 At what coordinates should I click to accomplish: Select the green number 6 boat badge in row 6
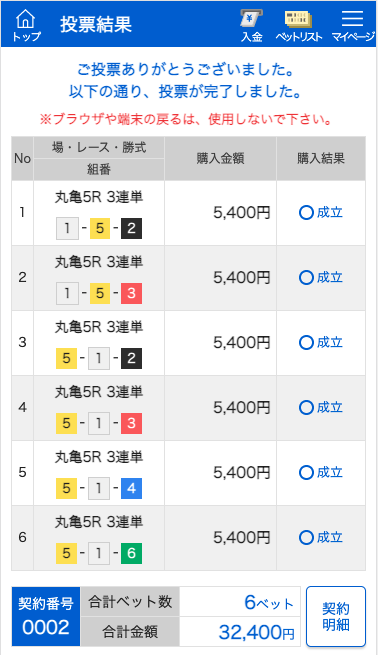click(132, 553)
